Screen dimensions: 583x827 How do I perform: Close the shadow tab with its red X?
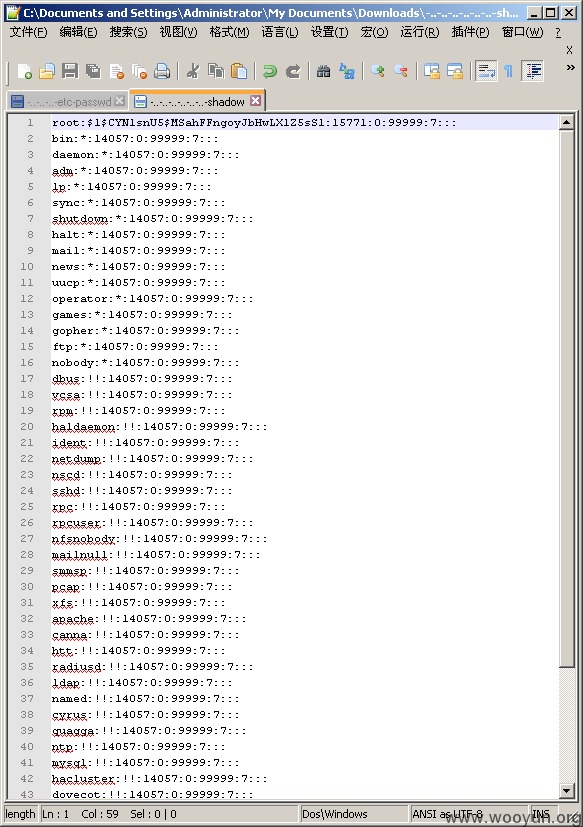[255, 101]
